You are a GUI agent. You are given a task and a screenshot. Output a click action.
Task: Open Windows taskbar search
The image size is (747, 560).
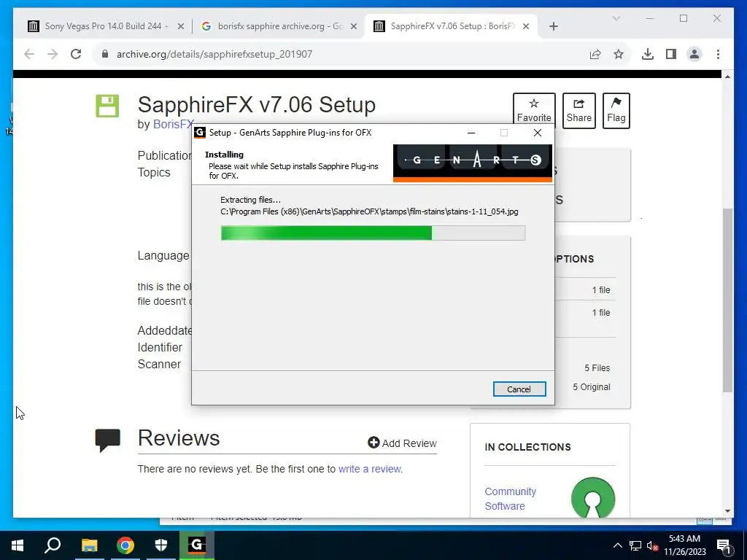(x=53, y=545)
